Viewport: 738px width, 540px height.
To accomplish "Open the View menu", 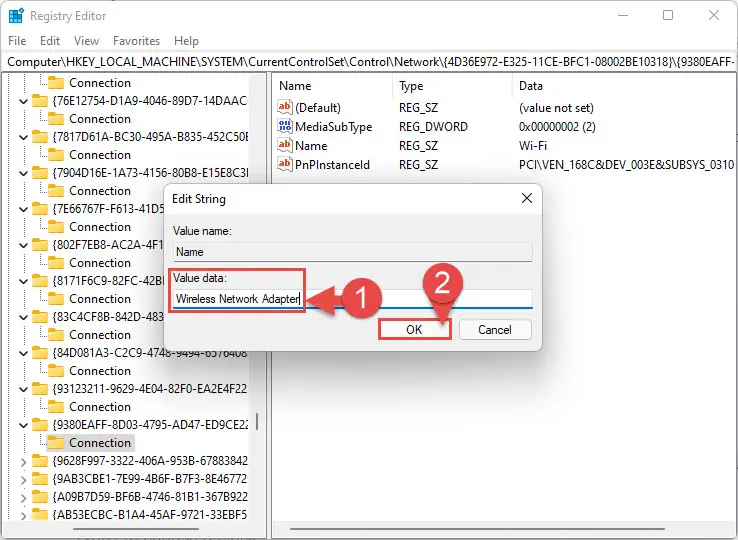I will (x=86, y=41).
